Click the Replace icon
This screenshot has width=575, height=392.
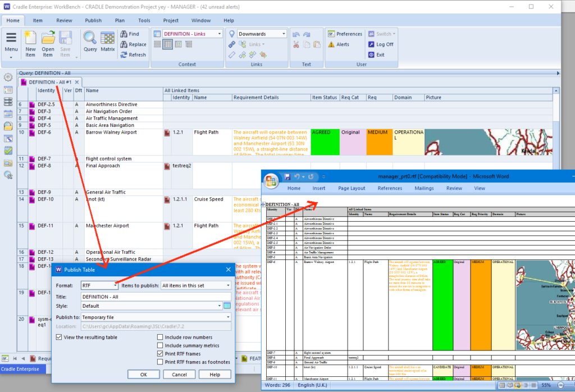[x=124, y=44]
